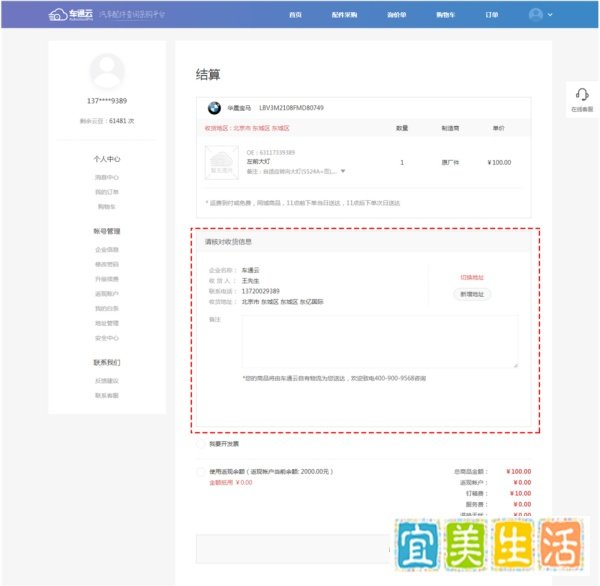Screen dimensions: 600x586
Task: Open 我的白条 in the sidebar
Action: (107, 309)
